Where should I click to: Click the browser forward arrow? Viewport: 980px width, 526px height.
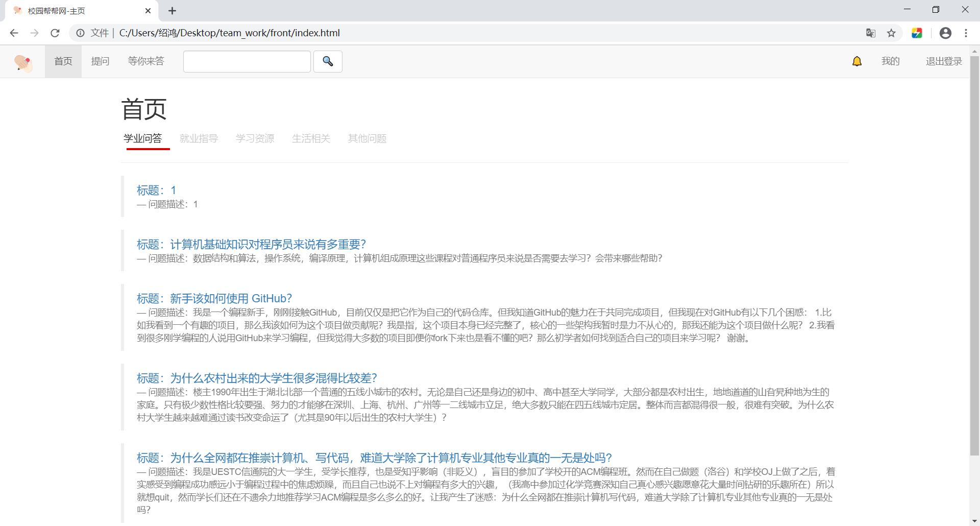(x=34, y=33)
